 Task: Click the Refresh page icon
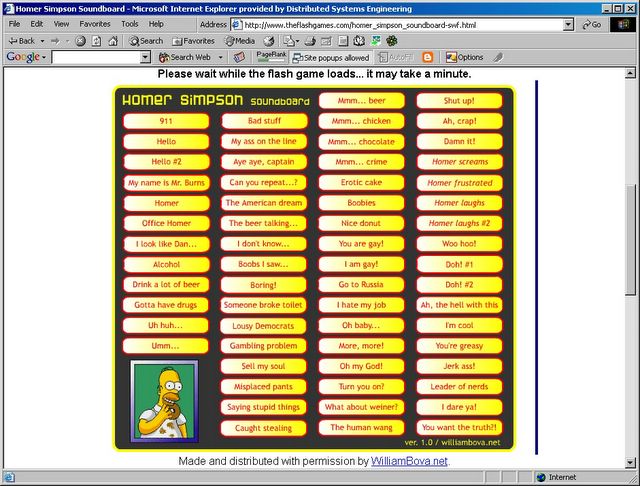pos(96,41)
